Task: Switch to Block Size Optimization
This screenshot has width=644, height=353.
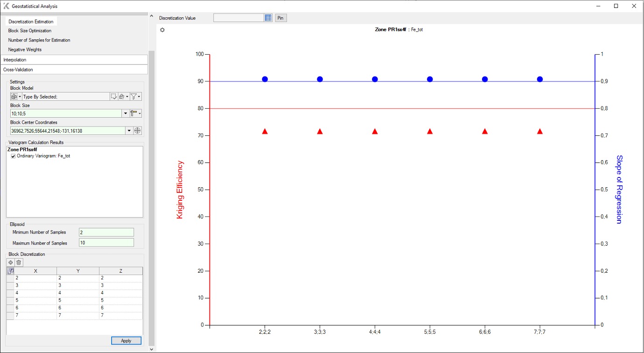Action: point(29,30)
